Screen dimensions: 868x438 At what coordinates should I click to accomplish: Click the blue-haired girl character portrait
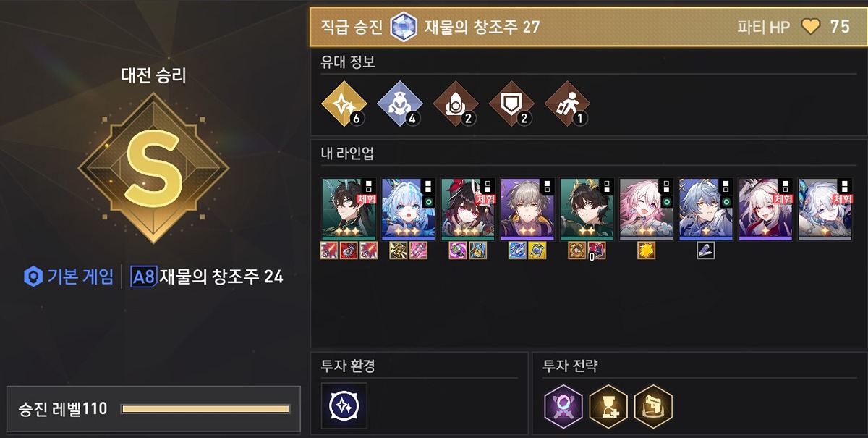pos(409,209)
